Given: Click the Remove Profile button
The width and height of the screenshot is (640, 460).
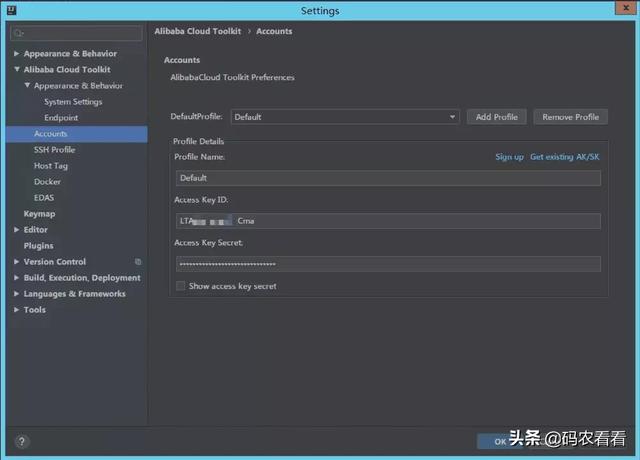Looking at the screenshot, I should coord(570,117).
